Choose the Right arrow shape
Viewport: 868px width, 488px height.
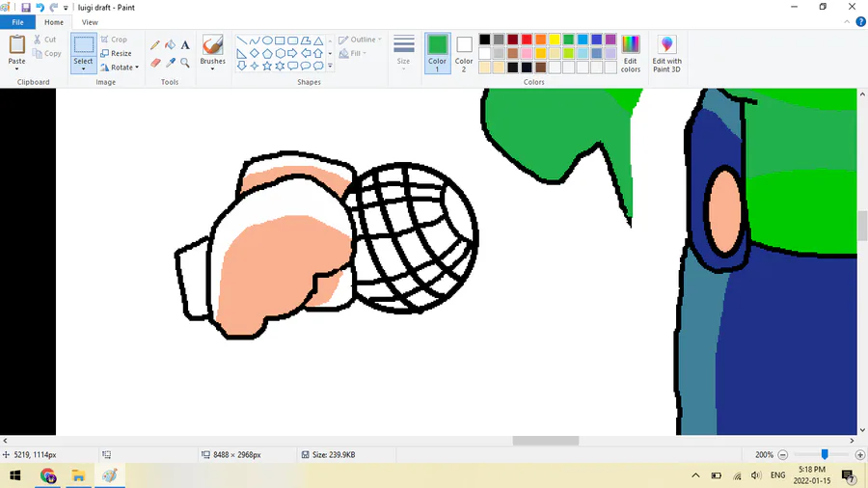coord(292,53)
